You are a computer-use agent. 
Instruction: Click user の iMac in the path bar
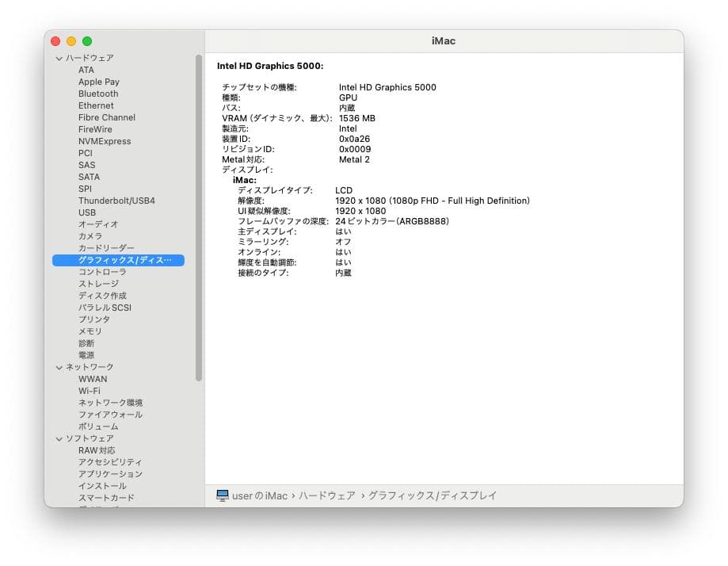[259, 495]
